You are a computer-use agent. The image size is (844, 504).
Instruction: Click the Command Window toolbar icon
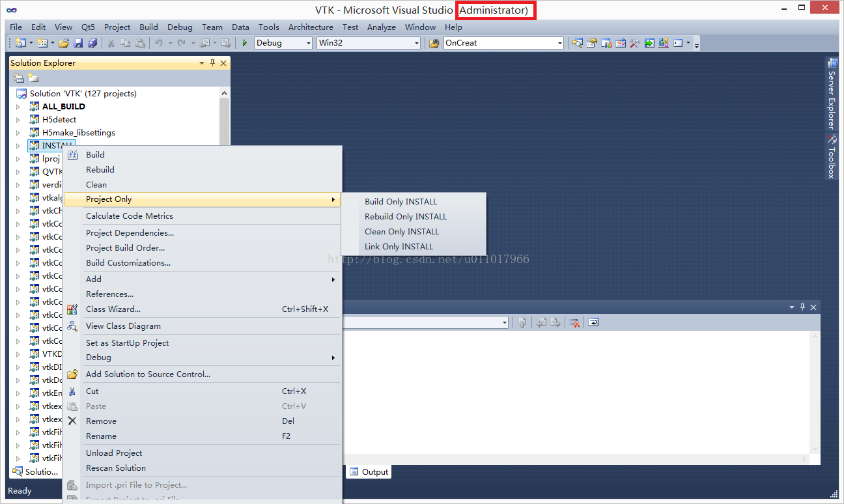pos(678,43)
